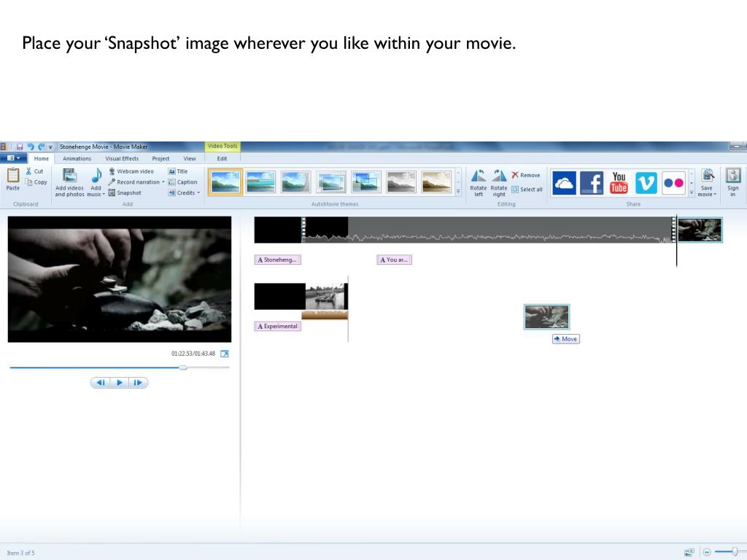Share movie to Vimeo
This screenshot has width=747, height=560.
[646, 183]
